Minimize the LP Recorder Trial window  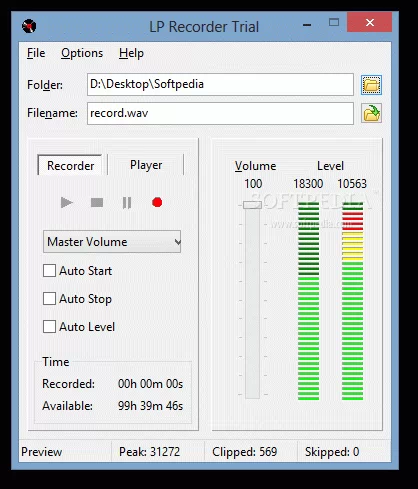click(307, 24)
